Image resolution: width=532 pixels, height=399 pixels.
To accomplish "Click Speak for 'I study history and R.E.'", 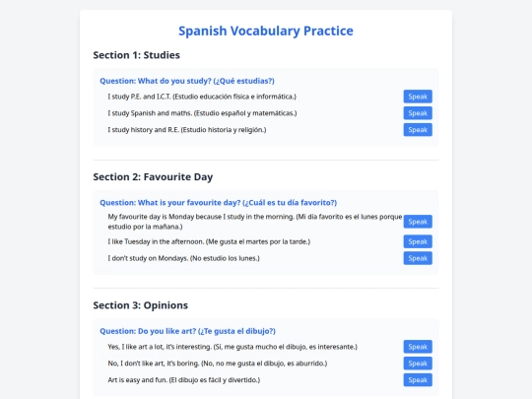I will pyautogui.click(x=418, y=130).
